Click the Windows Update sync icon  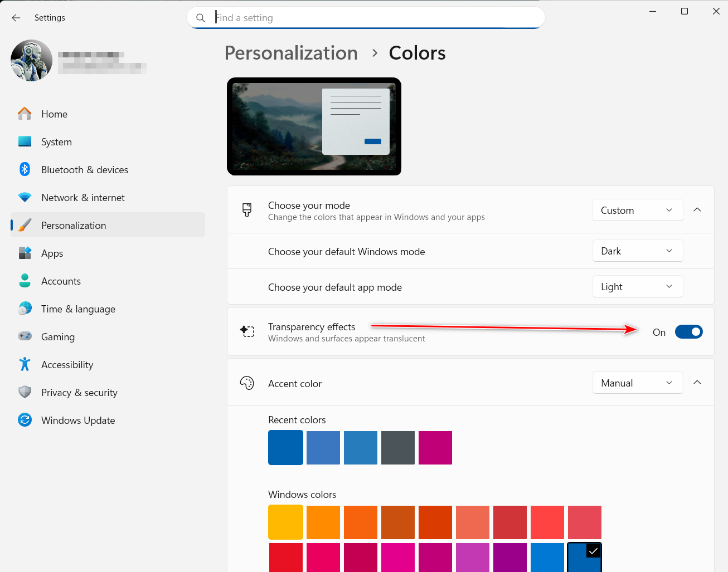[x=25, y=420]
